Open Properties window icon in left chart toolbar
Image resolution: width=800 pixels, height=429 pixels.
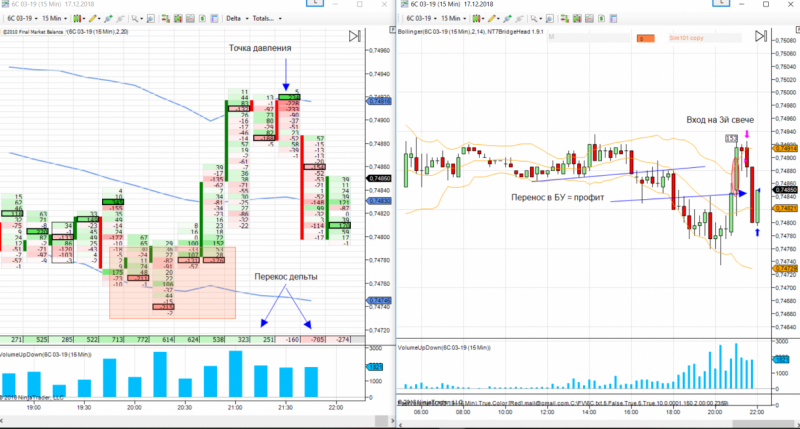coord(215,18)
